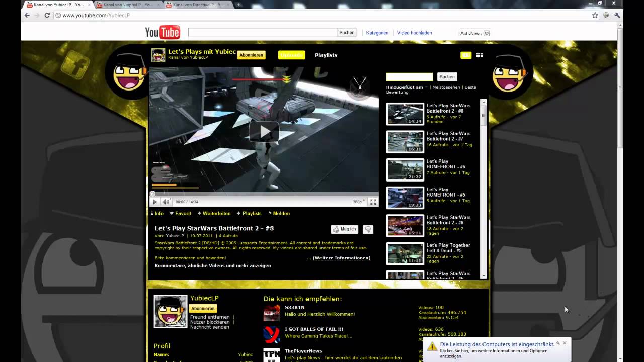Viewport: 644px width, 362px height.
Task: Bookmark page with the star icon
Action: 595,15
